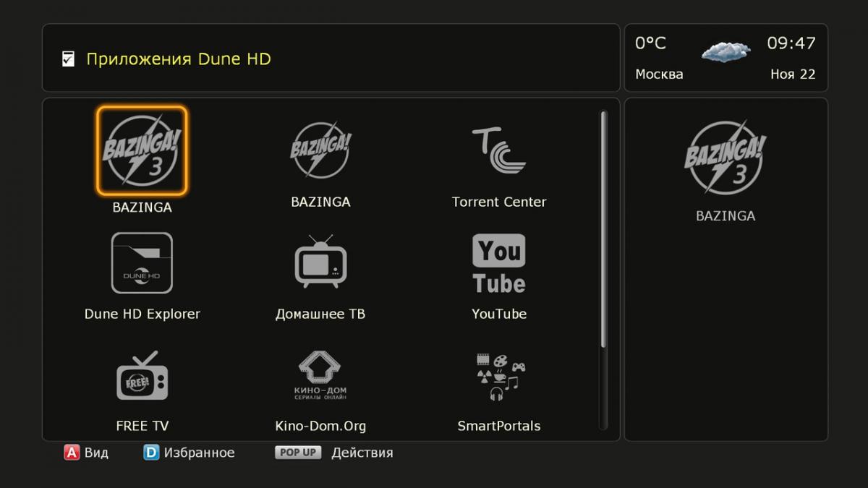868x488 pixels.
Task: Click the blue D button for Избранное
Action: click(x=150, y=453)
